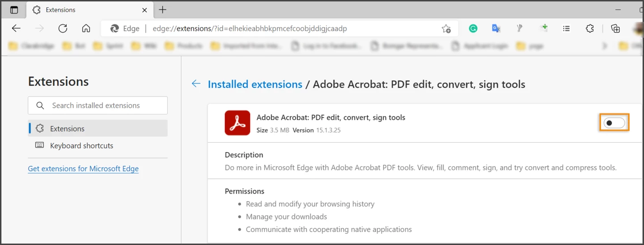
Task: Select the Extensions browser tab
Action: pyautogui.click(x=90, y=10)
